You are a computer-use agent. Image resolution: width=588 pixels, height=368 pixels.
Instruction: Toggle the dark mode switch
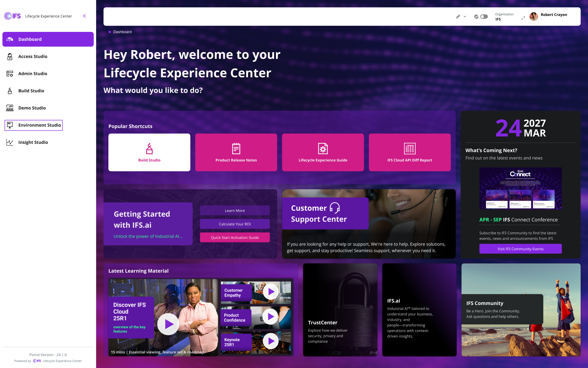tap(484, 17)
